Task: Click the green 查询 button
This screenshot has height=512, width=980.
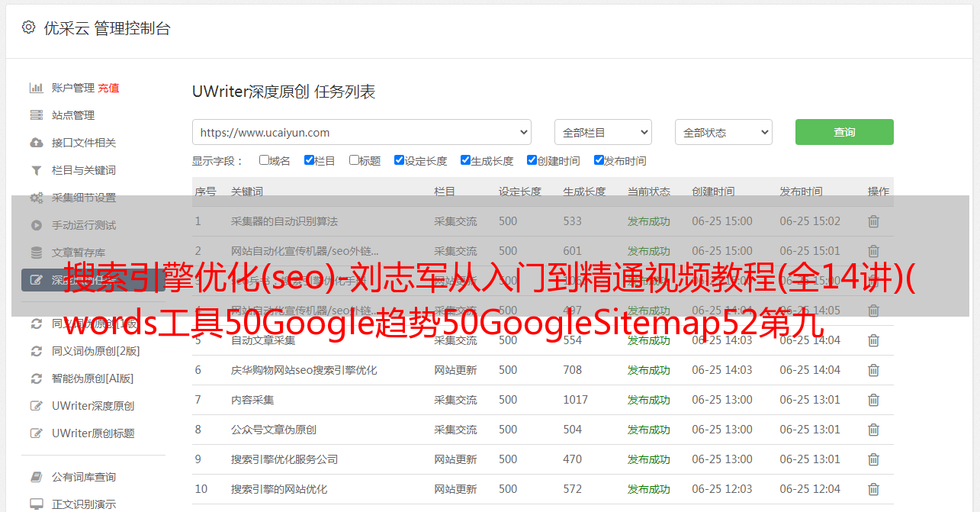Action: pyautogui.click(x=844, y=132)
